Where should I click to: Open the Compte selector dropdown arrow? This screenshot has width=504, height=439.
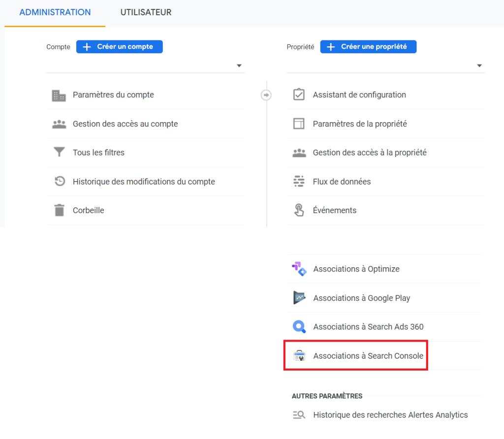tap(239, 65)
